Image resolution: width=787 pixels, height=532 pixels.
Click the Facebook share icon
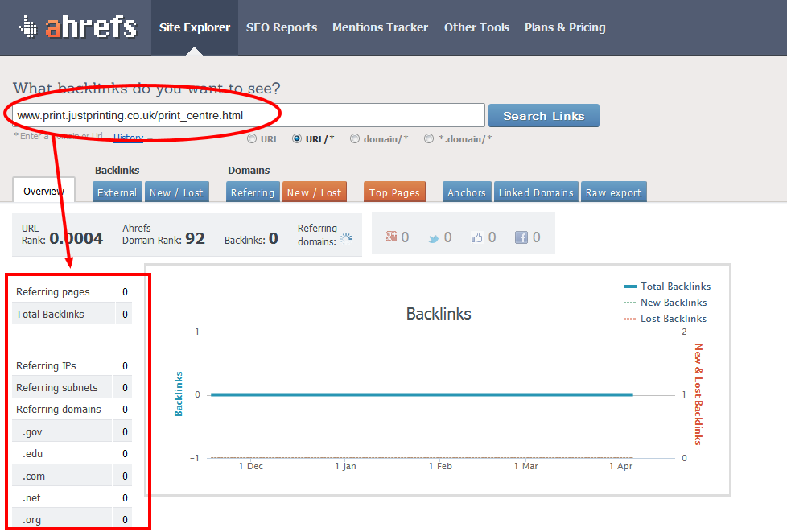coord(521,237)
